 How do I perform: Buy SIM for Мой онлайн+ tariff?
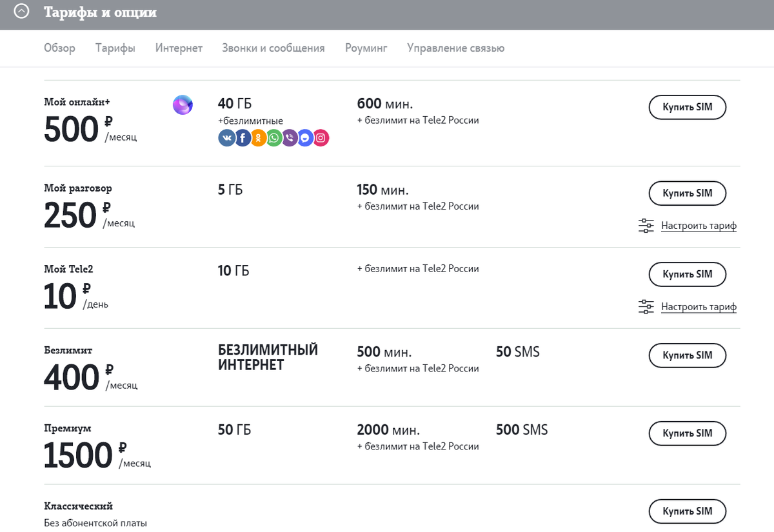tap(688, 107)
